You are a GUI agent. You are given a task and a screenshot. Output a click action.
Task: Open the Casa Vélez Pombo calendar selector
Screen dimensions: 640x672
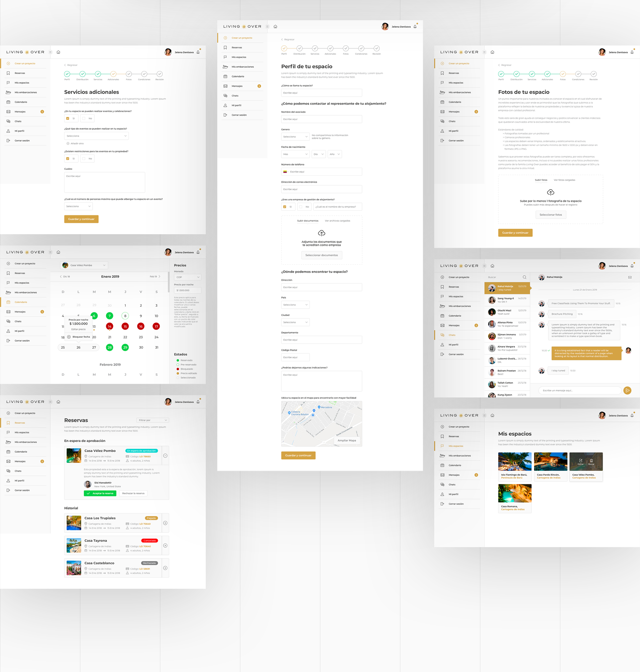(84, 265)
